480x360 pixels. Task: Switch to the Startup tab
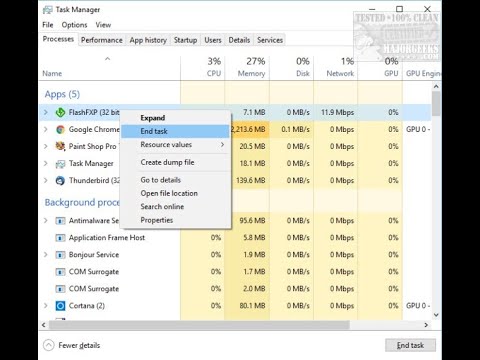tap(185, 40)
